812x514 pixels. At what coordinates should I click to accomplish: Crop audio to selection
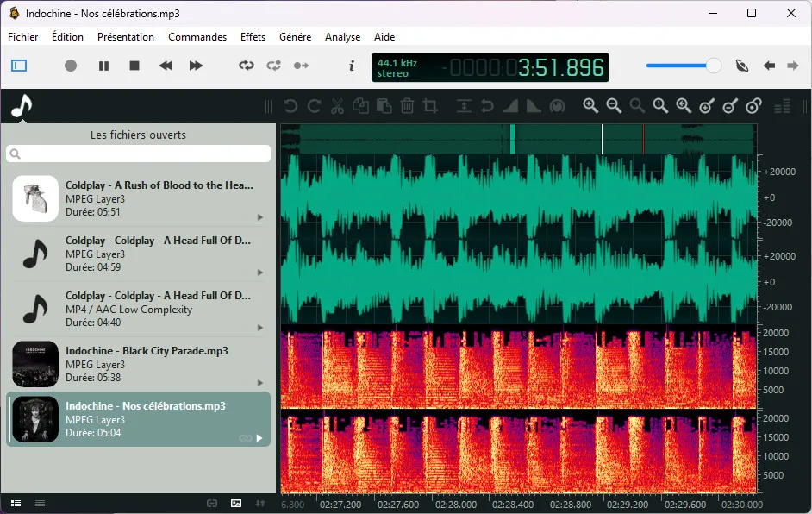[430, 106]
